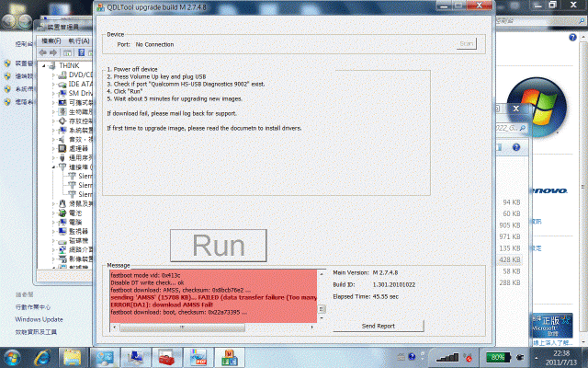The width and height of the screenshot is (588, 368).
Task: Click the Message log vertical scroll thumb
Action: click(322, 309)
